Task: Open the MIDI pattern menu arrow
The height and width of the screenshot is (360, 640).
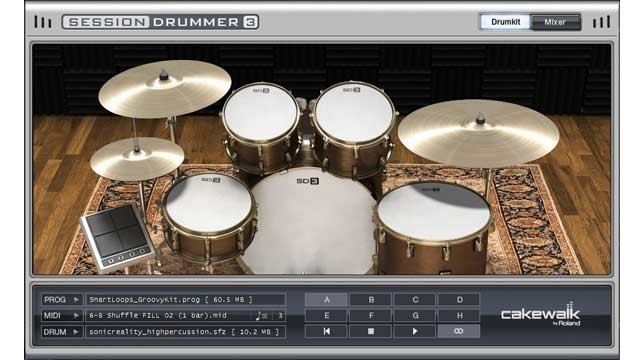Action: pos(76,316)
